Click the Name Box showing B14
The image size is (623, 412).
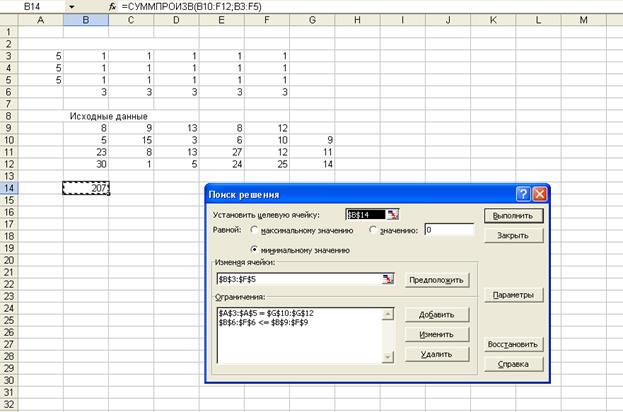coord(33,6)
